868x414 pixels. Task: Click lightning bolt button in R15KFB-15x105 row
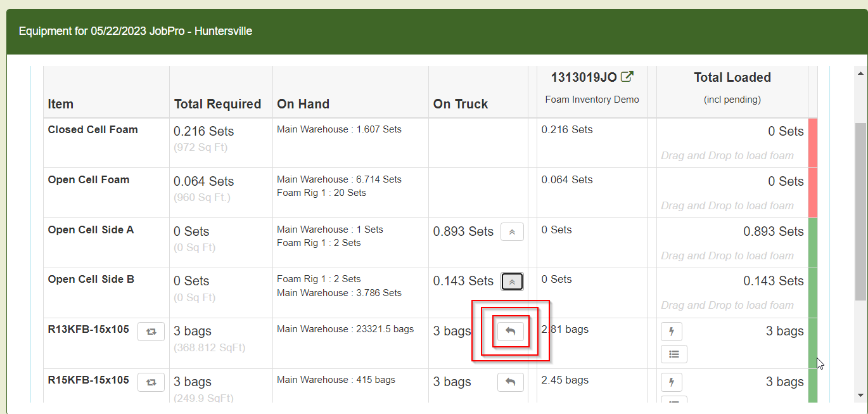[x=672, y=382]
